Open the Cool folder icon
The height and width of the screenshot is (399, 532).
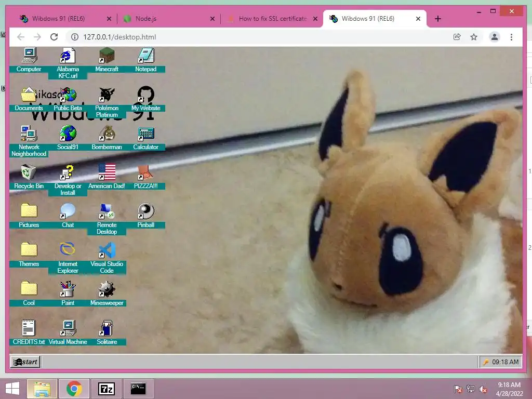[x=29, y=294]
